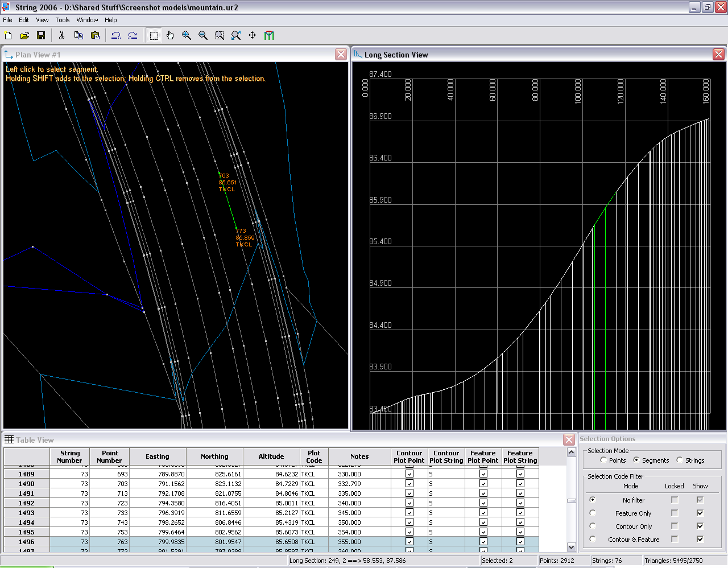This screenshot has width=728, height=568.
Task: Activate the Zoom In magnifier tool
Action: (187, 35)
